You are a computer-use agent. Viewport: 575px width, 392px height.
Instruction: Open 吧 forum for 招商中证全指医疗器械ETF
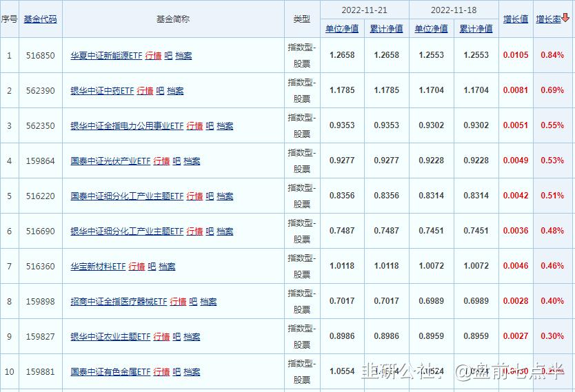[193, 302]
